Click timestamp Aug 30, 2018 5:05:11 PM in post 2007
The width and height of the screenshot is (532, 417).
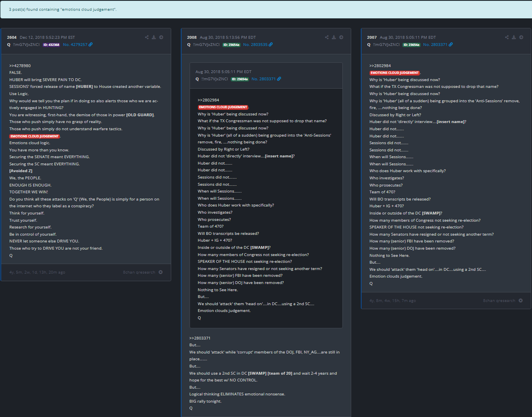408,37
